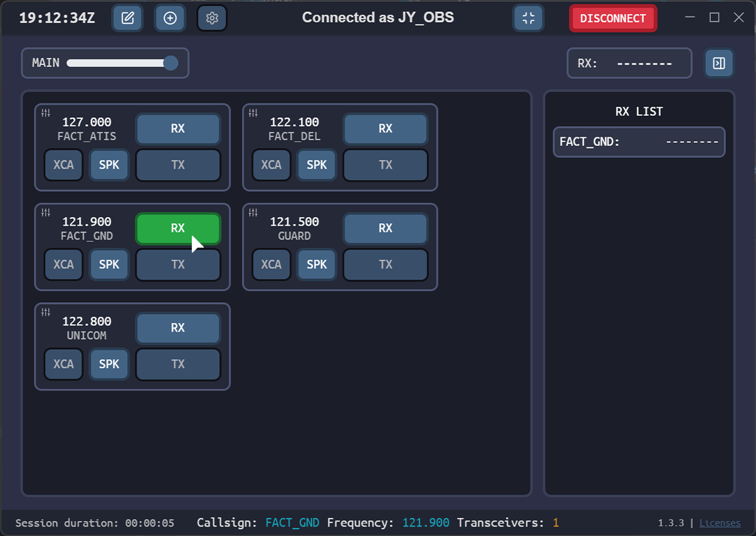Hide the RX list side panel icon
This screenshot has width=756, height=536.
tap(719, 63)
